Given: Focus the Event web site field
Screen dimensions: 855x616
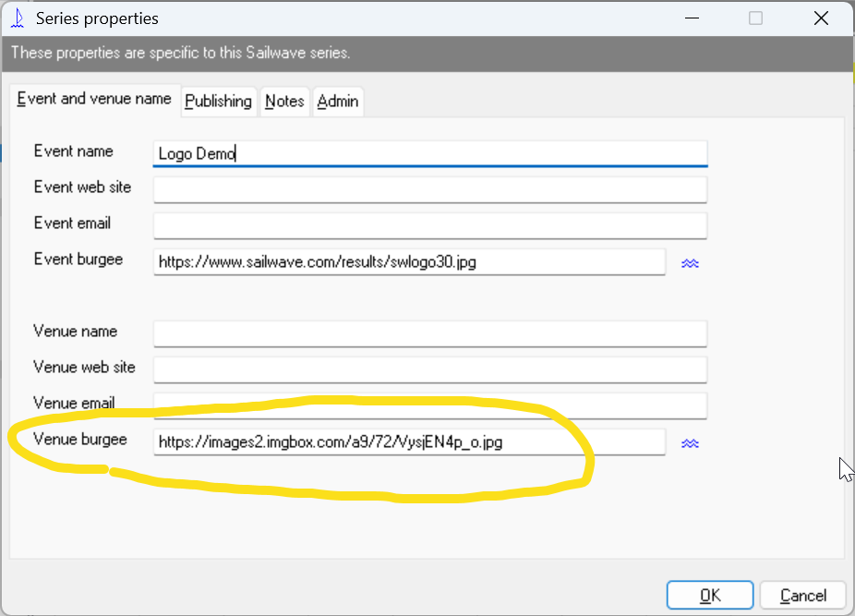Looking at the screenshot, I should 430,189.
